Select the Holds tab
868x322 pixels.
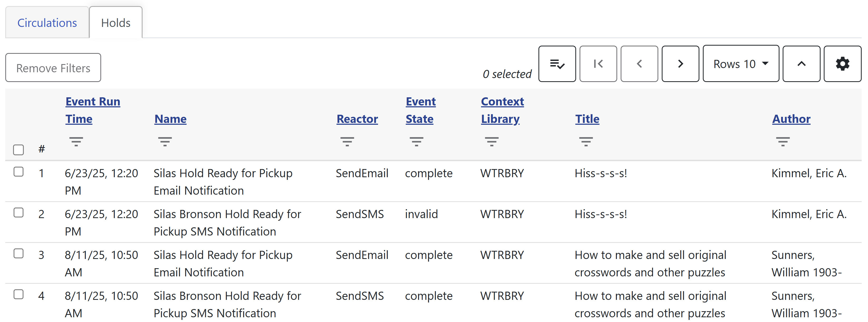pyautogui.click(x=116, y=23)
